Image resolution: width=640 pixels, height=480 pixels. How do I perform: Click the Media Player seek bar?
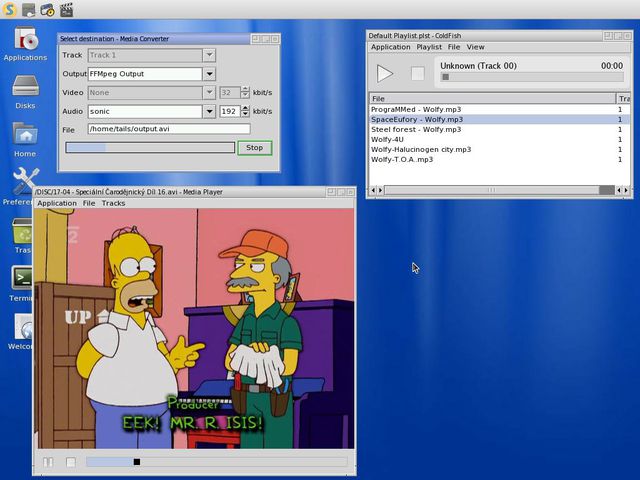click(217, 462)
